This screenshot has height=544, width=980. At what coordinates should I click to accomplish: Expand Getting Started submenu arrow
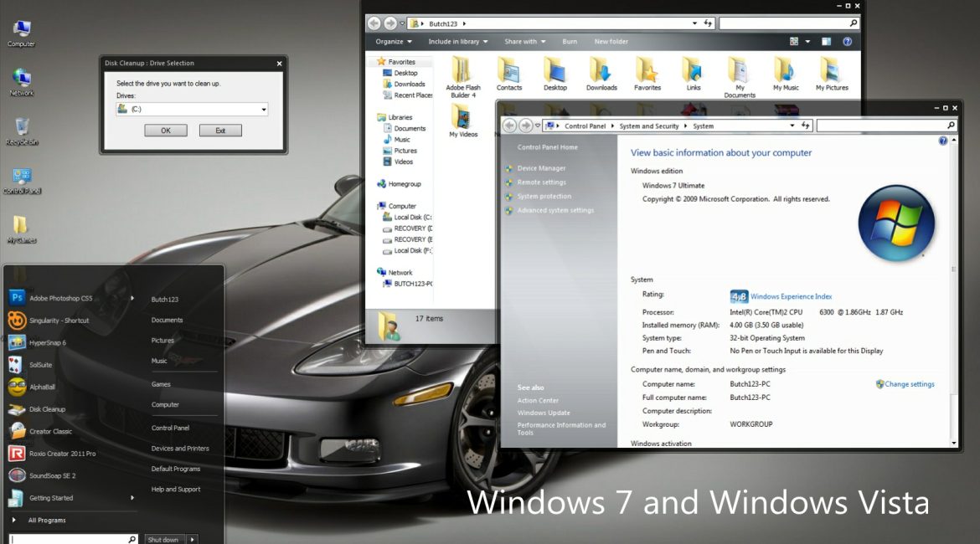tap(132, 498)
